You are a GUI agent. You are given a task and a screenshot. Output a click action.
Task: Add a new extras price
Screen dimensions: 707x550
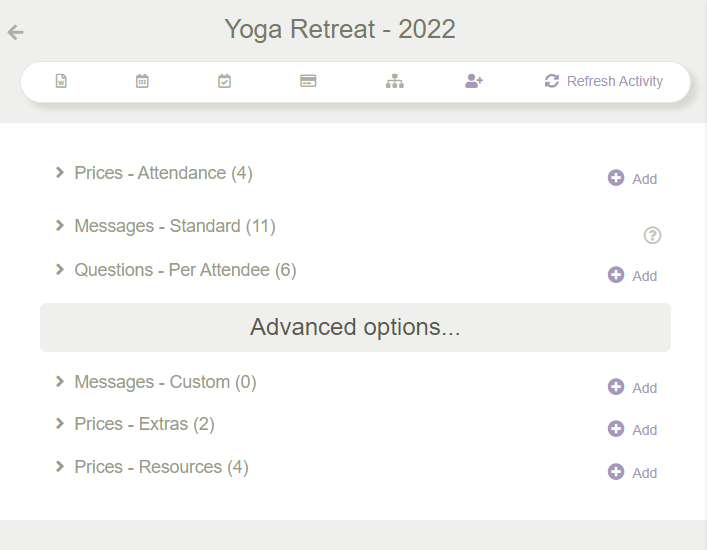633,430
